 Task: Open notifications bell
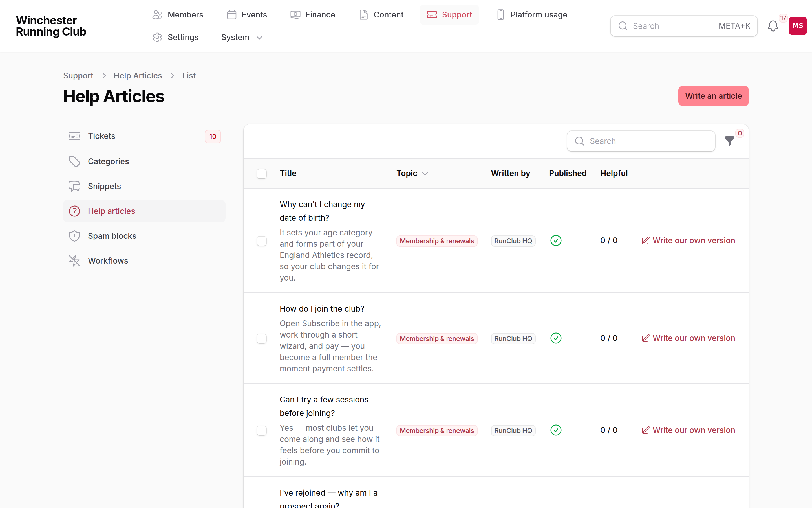click(x=773, y=26)
